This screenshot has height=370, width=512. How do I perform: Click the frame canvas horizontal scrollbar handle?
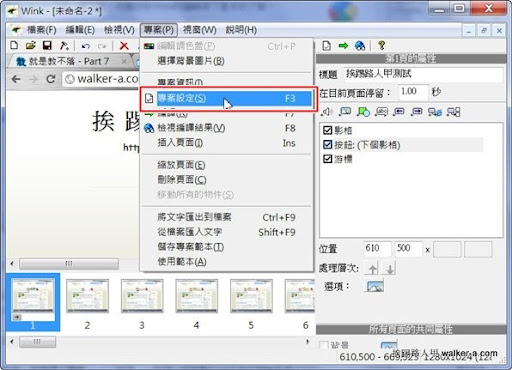pos(69,264)
